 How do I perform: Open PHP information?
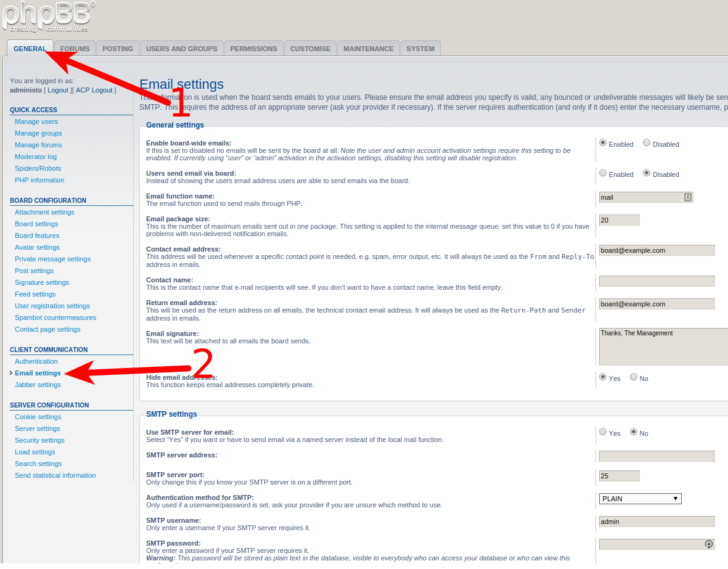coord(39,180)
